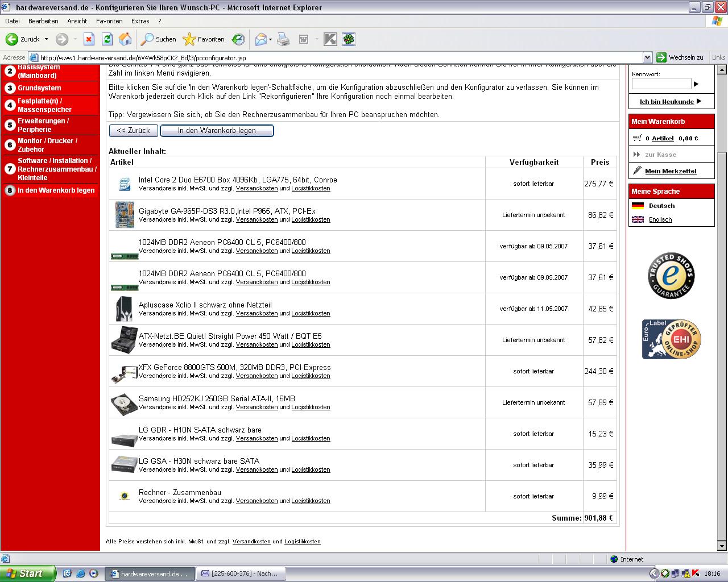The image size is (728, 582).
Task: Select step 5 Erweiterungen / Peripherie
Action: click(50, 125)
